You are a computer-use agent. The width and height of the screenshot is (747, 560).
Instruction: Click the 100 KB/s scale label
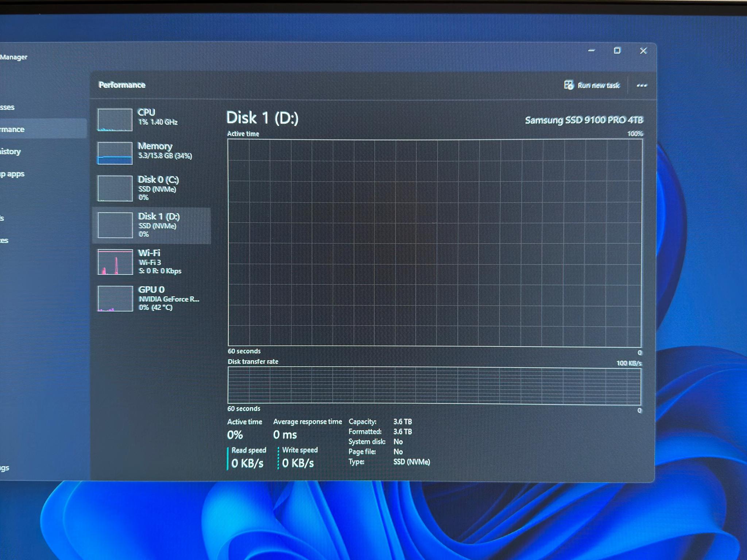(629, 363)
